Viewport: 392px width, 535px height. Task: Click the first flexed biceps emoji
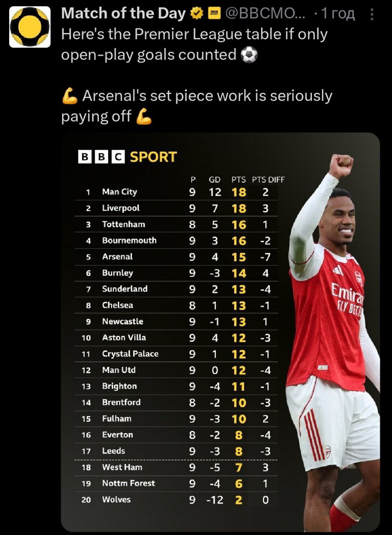tap(70, 96)
